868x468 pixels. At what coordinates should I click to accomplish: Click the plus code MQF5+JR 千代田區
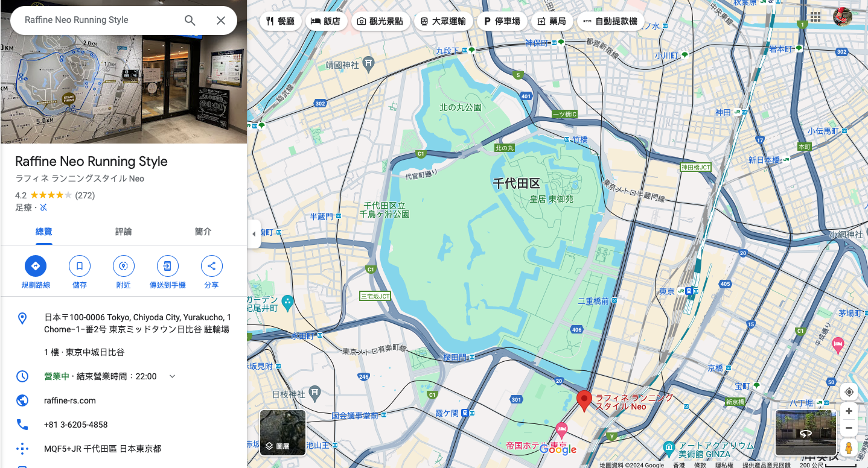(103, 449)
